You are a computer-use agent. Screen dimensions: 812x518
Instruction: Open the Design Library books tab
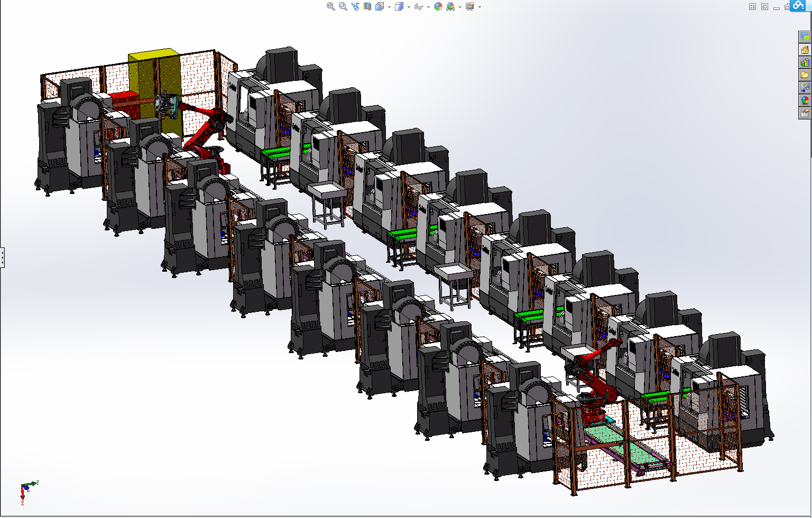[805, 62]
